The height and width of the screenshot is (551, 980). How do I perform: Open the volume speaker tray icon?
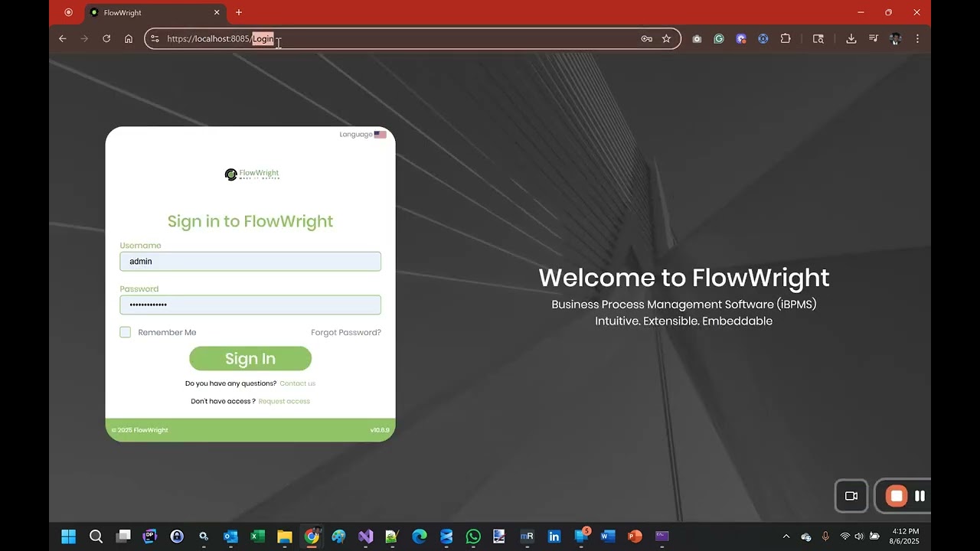tap(859, 536)
